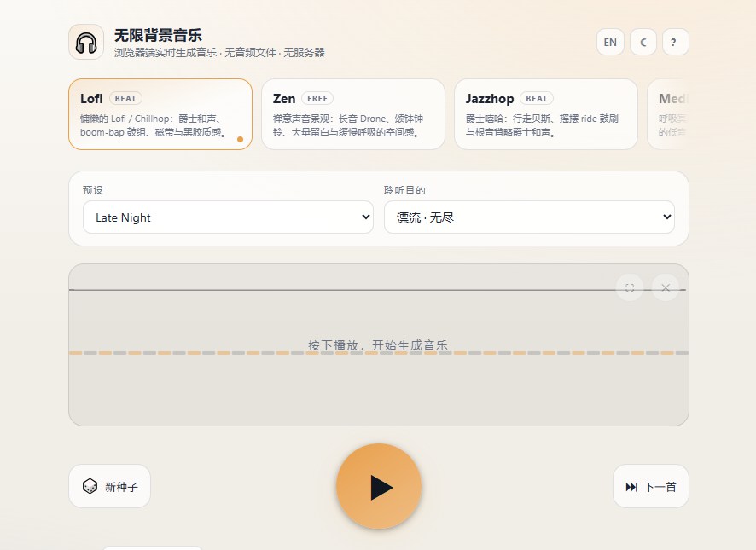Image resolution: width=756 pixels, height=550 pixels.
Task: Open help with the question mark button
Action: [x=675, y=42]
